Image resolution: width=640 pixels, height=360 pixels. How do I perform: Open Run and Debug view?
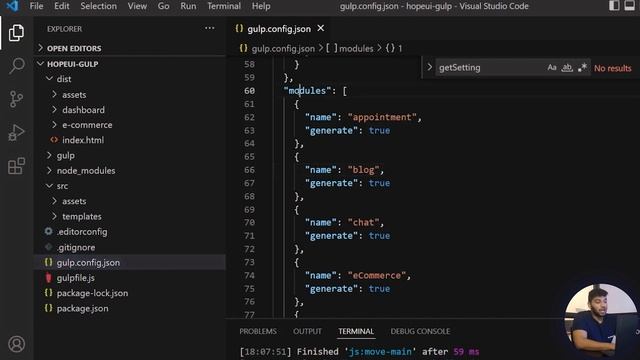pyautogui.click(x=16, y=133)
